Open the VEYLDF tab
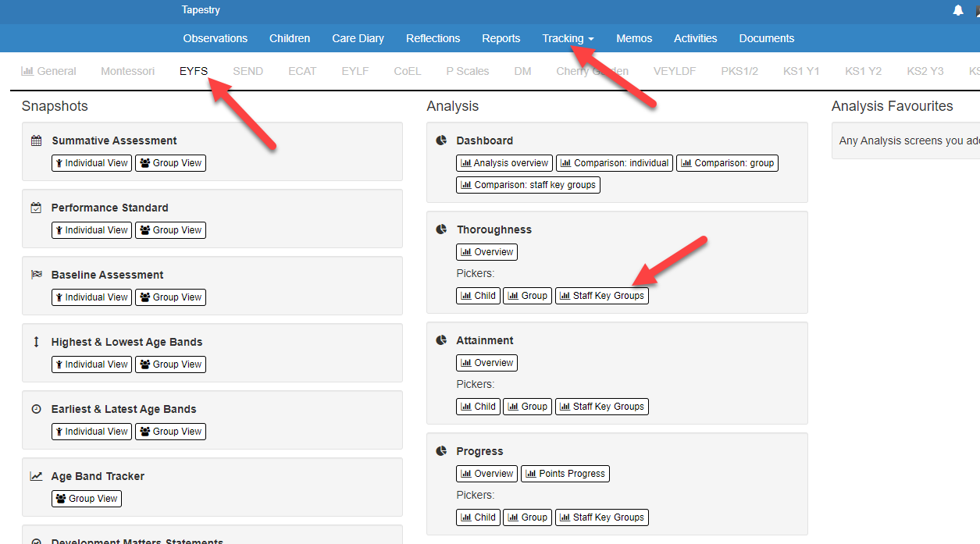Screen dimensions: 980x544 [675, 71]
